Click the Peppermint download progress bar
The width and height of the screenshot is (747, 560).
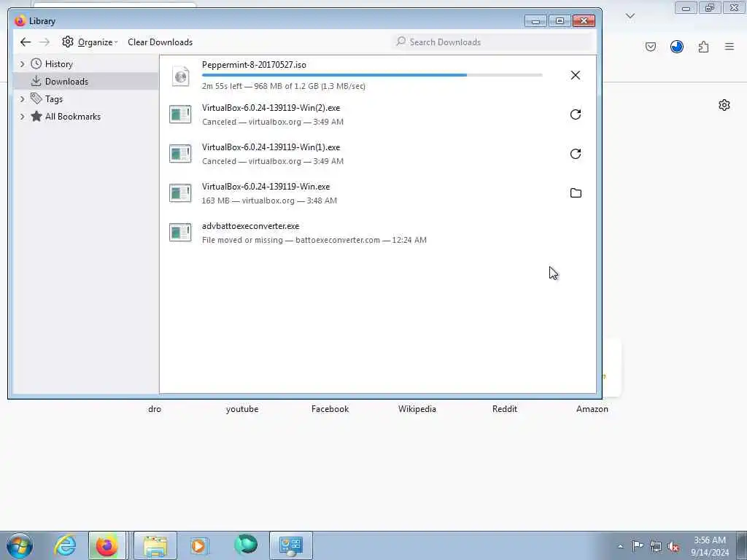372,75
